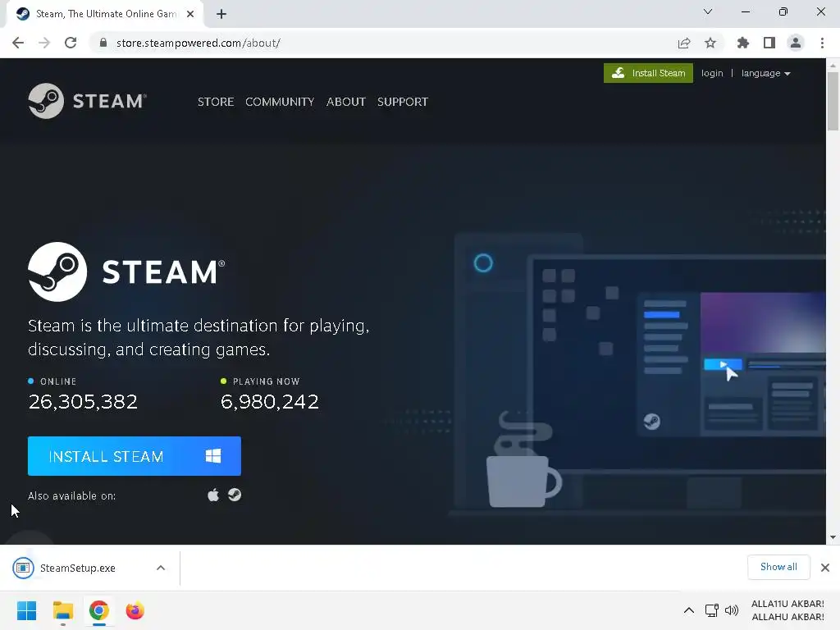Click the page vertical scrollbar thumb
The width and height of the screenshot is (840, 630).
(833, 101)
